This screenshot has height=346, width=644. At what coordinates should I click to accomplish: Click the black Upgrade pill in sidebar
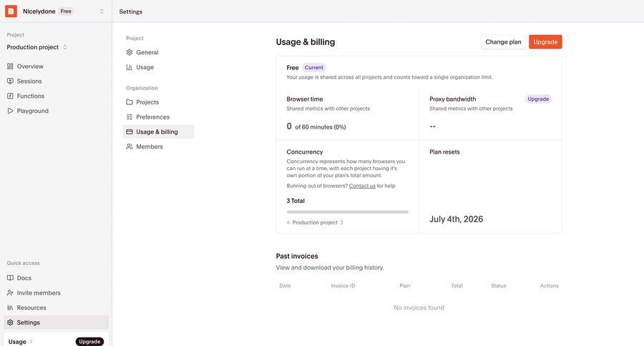tap(89, 342)
